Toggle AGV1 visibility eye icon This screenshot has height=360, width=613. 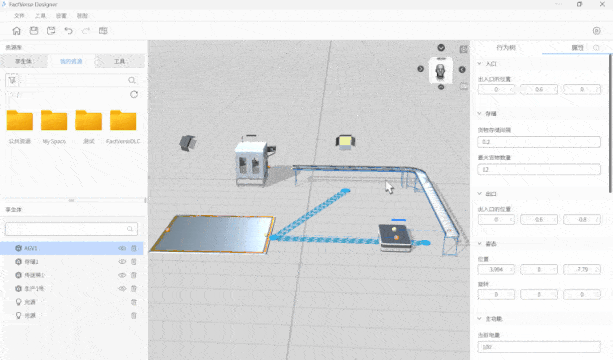[x=122, y=248]
